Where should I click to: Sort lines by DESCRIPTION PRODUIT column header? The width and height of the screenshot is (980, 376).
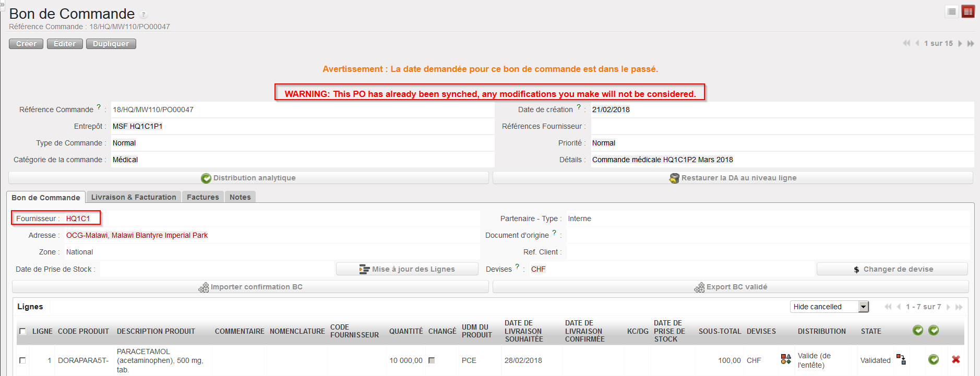(156, 331)
